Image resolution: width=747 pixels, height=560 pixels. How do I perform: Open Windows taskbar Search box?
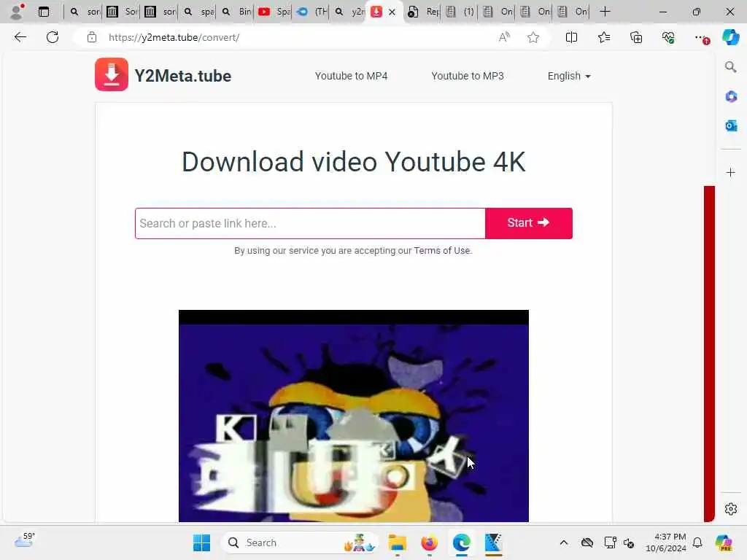pyautogui.click(x=299, y=542)
